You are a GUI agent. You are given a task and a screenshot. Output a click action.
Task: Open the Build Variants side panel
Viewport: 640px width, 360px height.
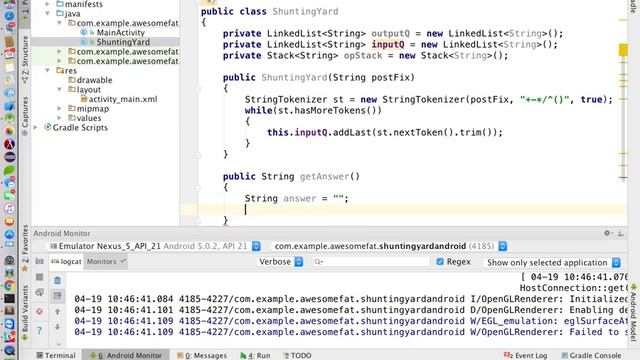tap(25, 313)
